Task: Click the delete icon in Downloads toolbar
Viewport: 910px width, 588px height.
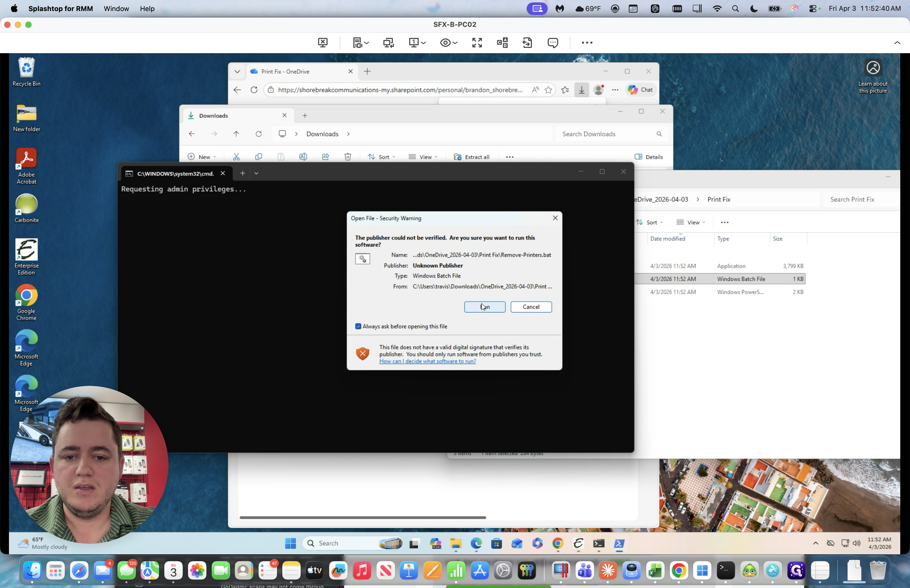Action: coord(348,157)
